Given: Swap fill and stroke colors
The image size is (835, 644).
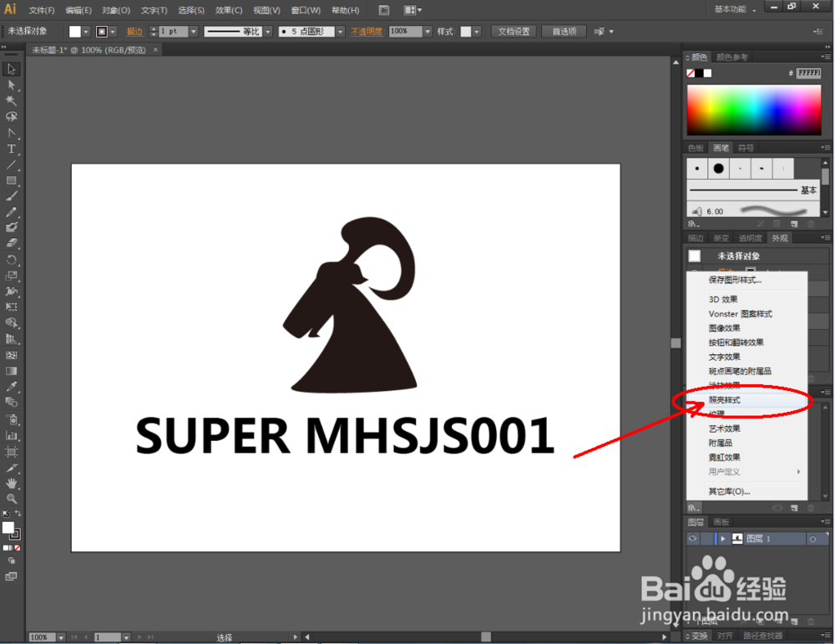Looking at the screenshot, I should (x=18, y=514).
